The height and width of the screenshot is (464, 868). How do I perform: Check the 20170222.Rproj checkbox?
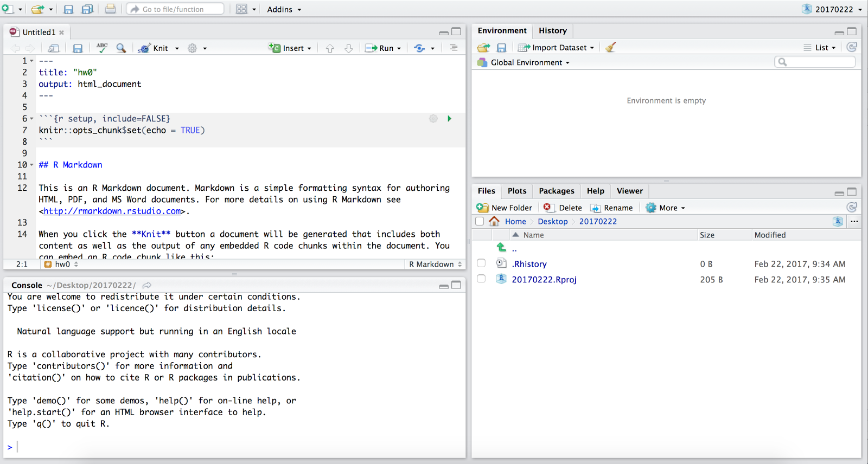click(481, 279)
